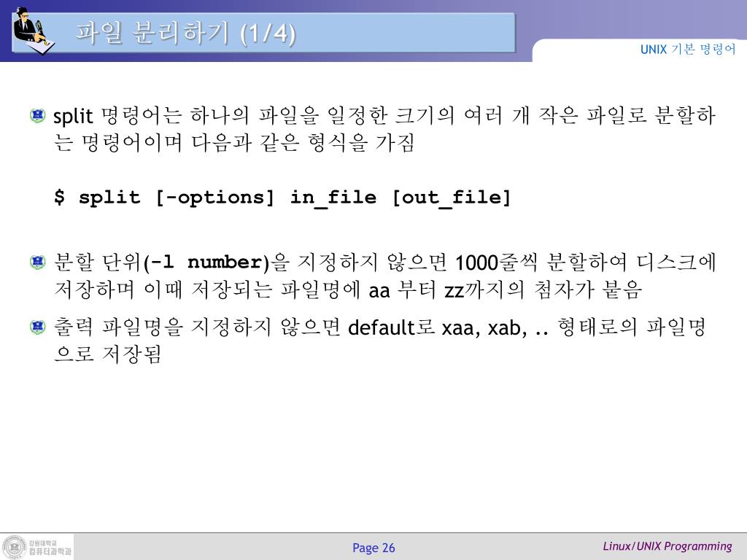
Task: Click the '(-l number)' option text
Action: (206, 262)
